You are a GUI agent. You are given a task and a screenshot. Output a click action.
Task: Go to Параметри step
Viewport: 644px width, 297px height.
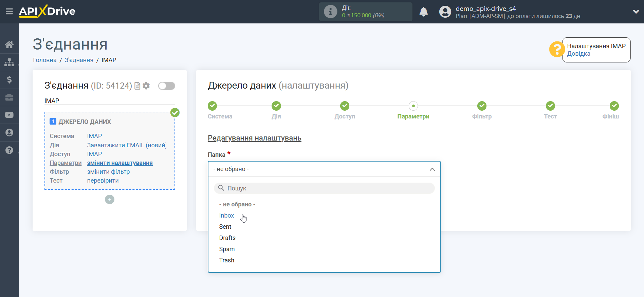(413, 106)
